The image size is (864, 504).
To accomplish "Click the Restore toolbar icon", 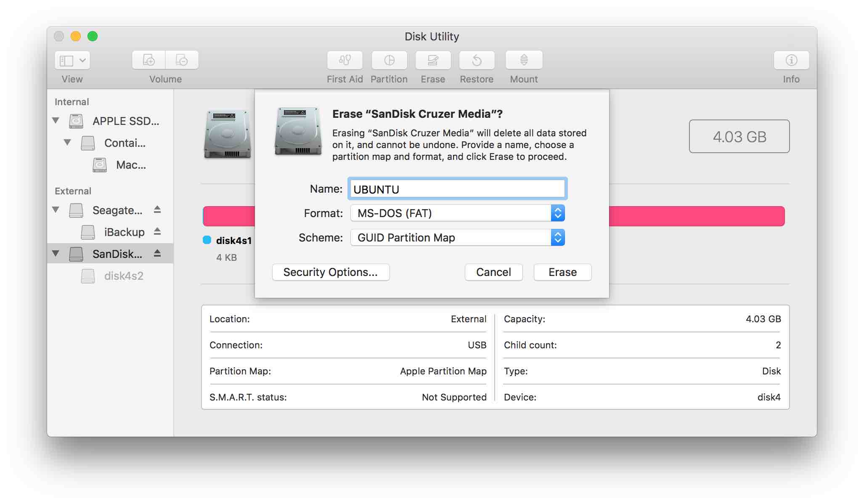I will 477,60.
